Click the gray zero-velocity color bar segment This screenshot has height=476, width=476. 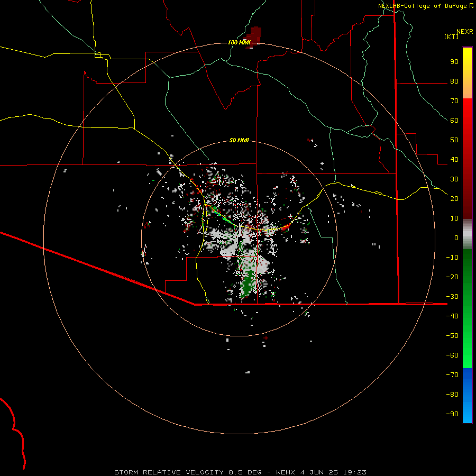point(467,234)
